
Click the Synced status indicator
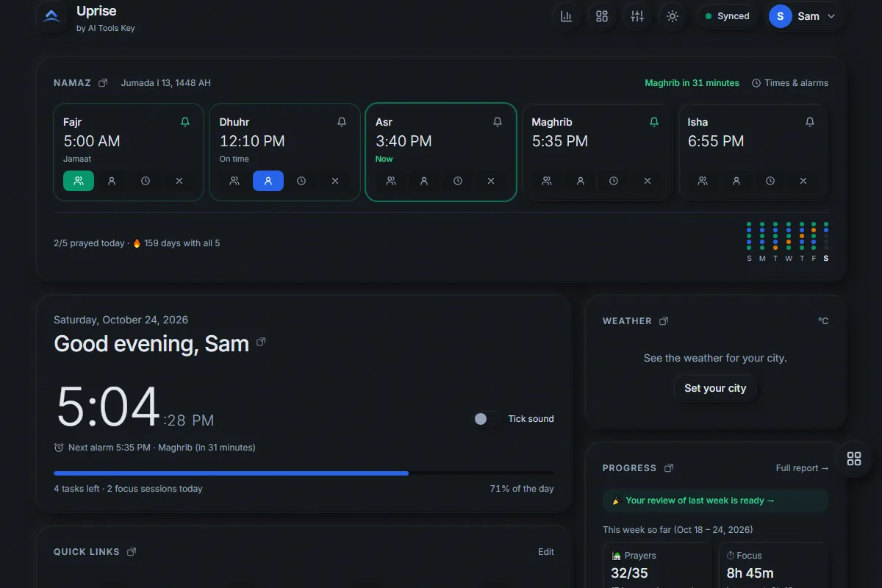(728, 16)
